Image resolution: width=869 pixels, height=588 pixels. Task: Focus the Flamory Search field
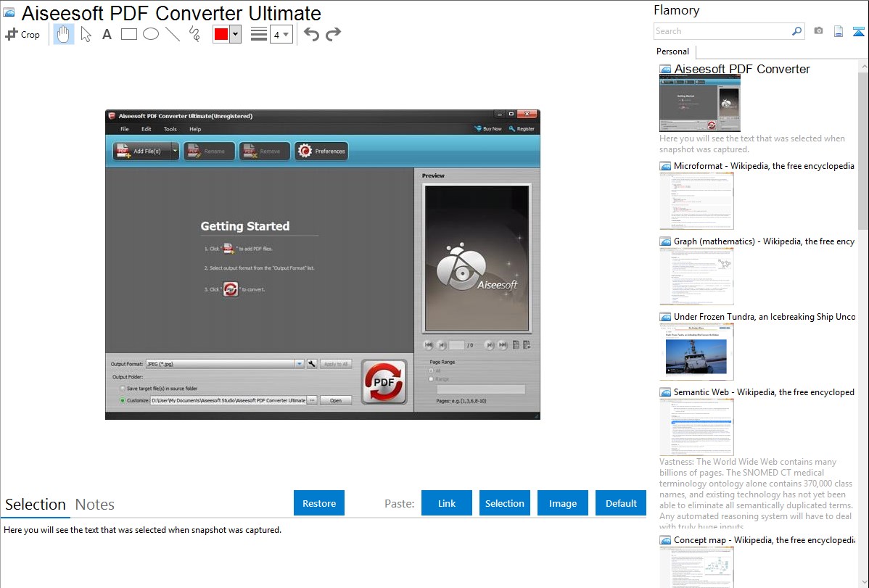722,31
